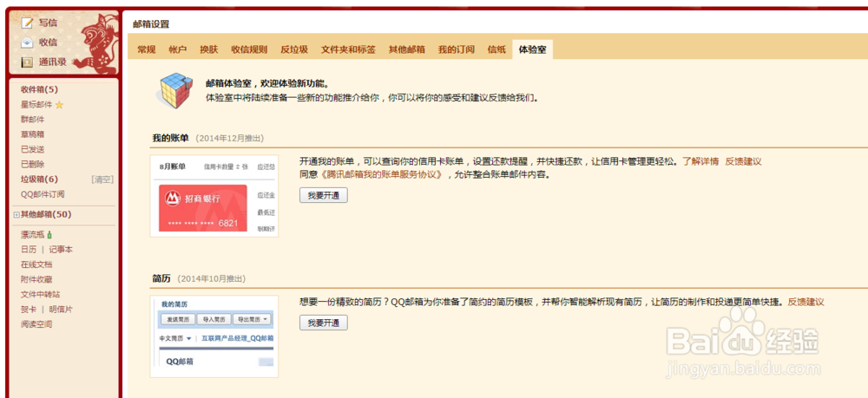Open 《腾讯邮箱我的账单服务协议》 link
The width and height of the screenshot is (868, 398).
pyautogui.click(x=380, y=174)
